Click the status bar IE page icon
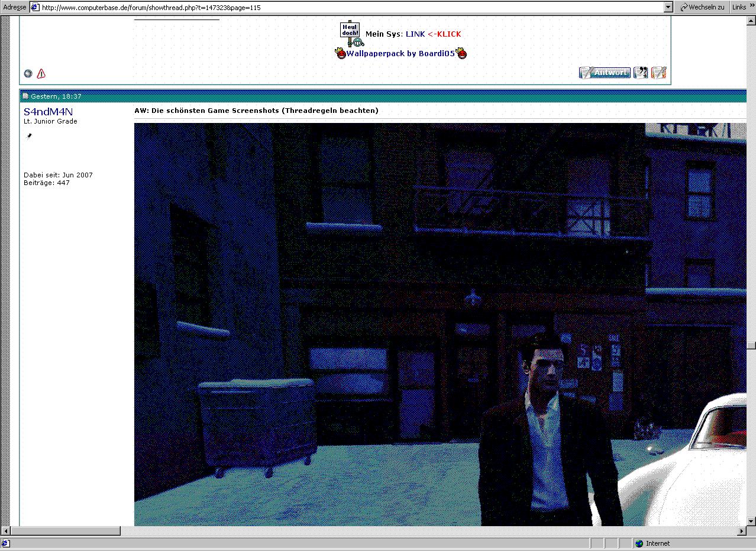 tap(5, 543)
